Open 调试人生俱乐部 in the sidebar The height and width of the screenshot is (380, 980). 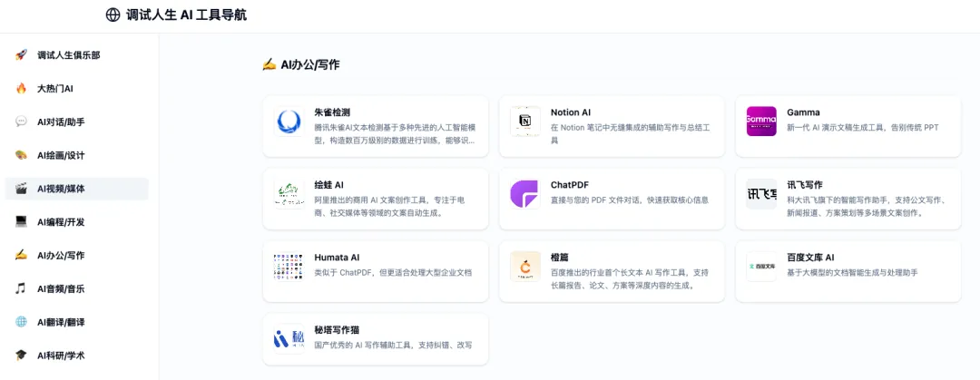click(77, 55)
